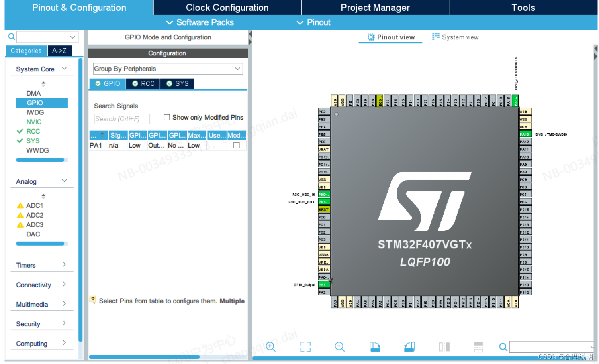Screen dimensions: 599x364
Task: Click the collapse arrow at the pinout edge
Action: 596,49
